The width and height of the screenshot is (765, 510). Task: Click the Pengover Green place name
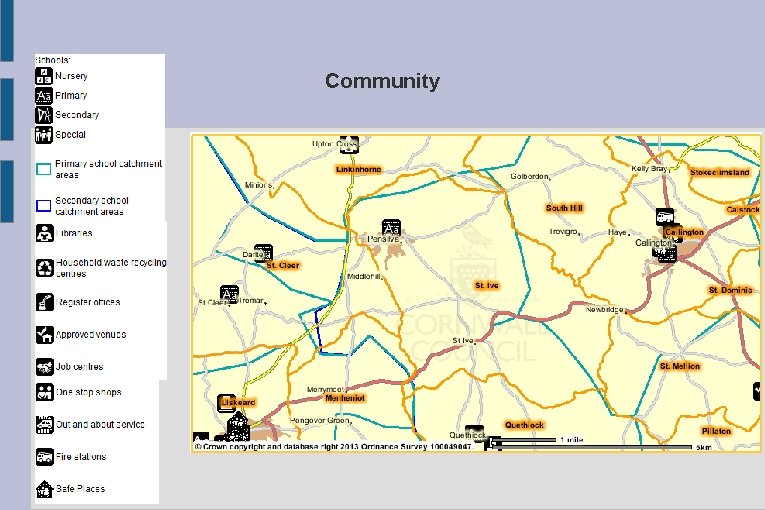pyautogui.click(x=320, y=420)
